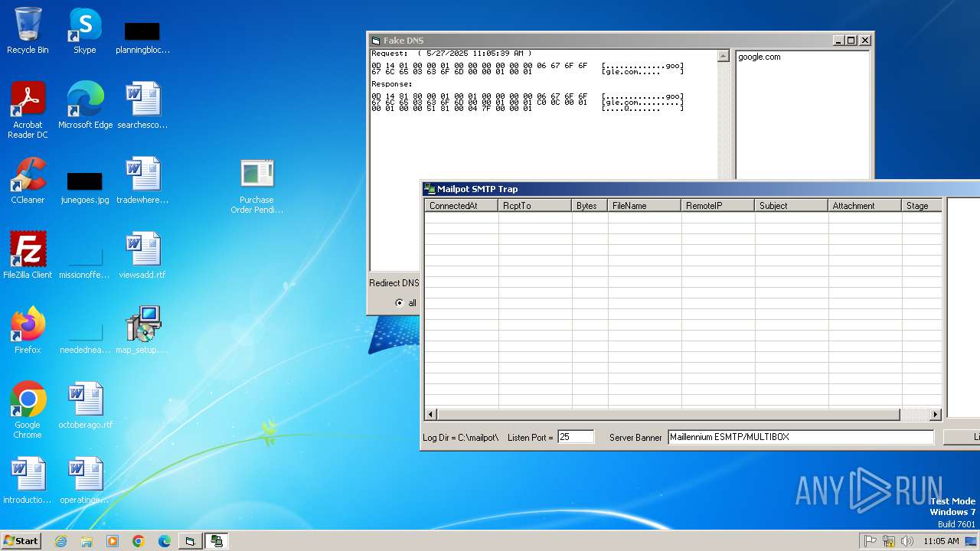Image resolution: width=980 pixels, height=551 pixels.
Task: Sort by the FileName column header
Action: click(x=645, y=206)
